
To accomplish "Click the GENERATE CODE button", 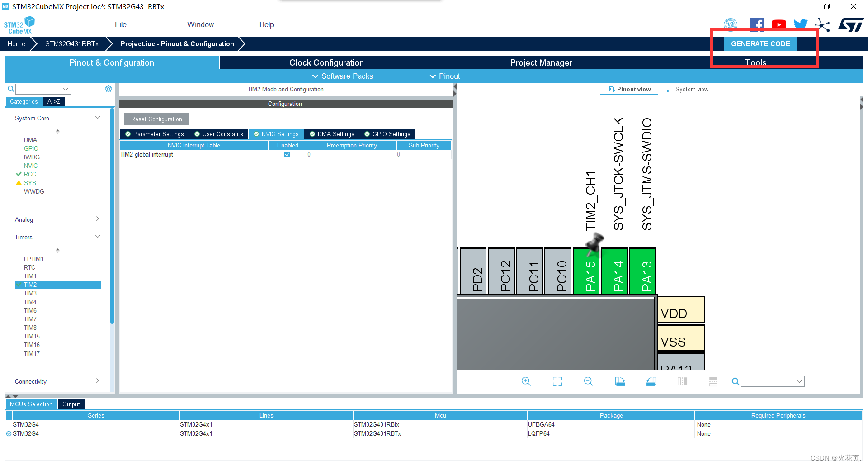I will click(760, 44).
